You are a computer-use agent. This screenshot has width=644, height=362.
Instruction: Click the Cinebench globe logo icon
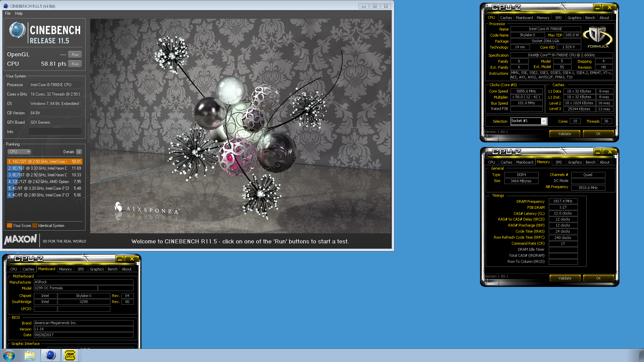coord(17,31)
